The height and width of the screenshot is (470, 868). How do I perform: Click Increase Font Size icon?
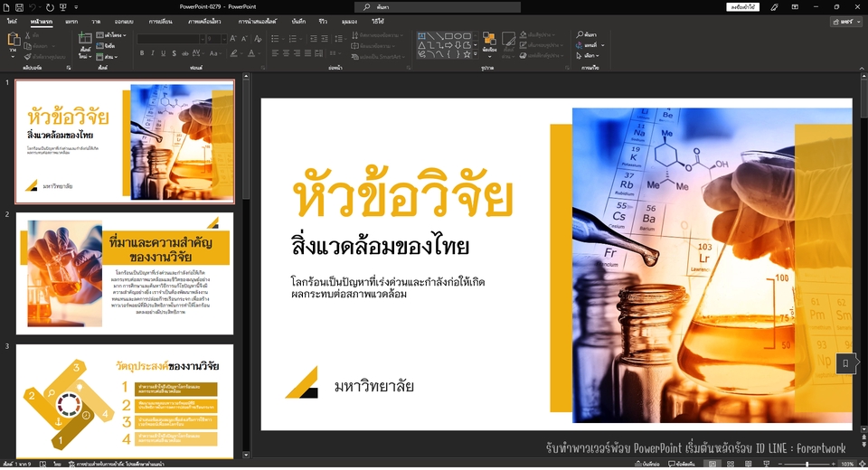coord(233,39)
